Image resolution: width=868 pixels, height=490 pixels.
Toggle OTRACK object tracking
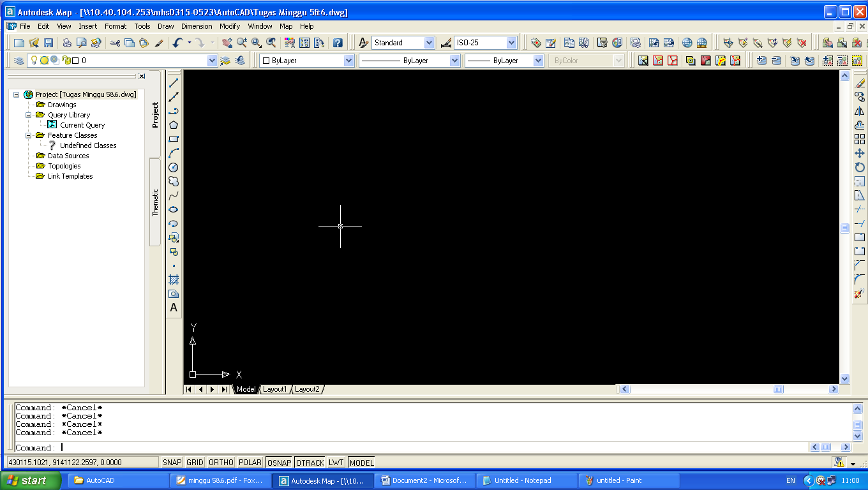[x=310, y=463]
